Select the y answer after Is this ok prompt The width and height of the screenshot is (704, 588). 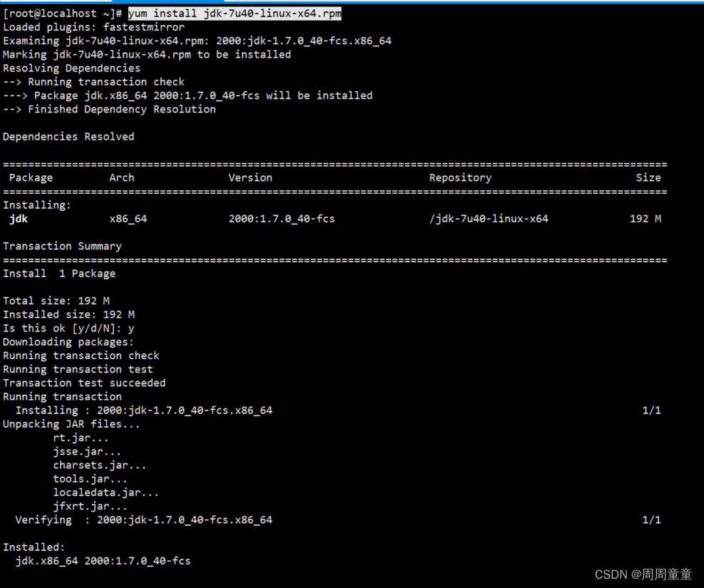point(131,328)
